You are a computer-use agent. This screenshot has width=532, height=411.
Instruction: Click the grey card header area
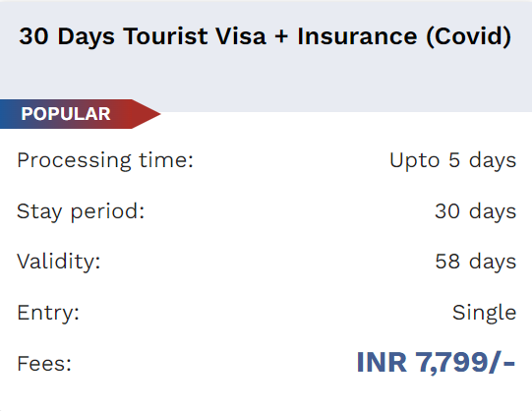[266, 56]
